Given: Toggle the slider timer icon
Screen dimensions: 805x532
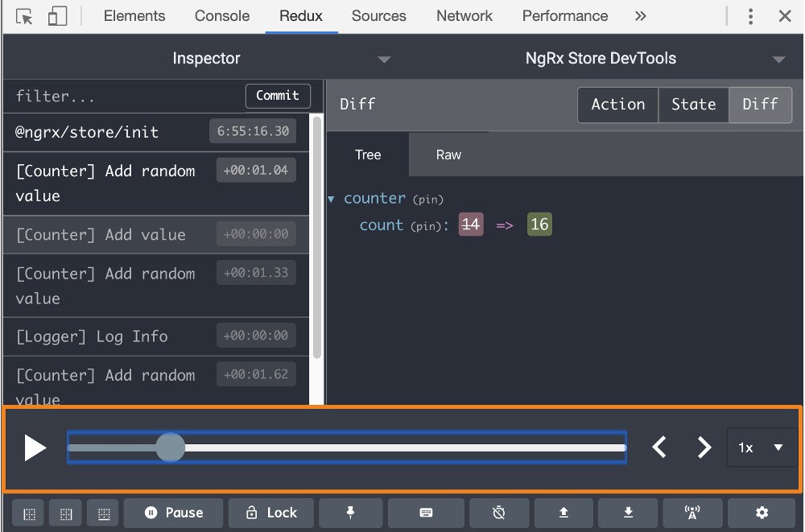Looking at the screenshot, I should 498,513.
